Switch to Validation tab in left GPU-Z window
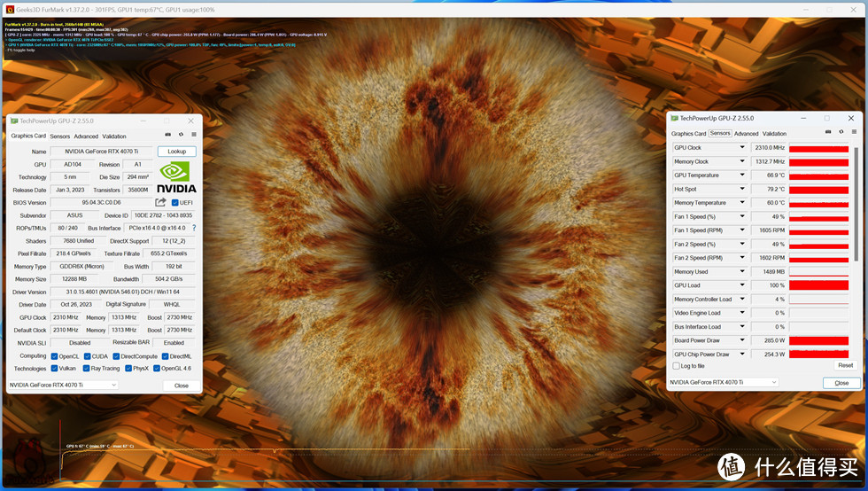 coord(114,136)
